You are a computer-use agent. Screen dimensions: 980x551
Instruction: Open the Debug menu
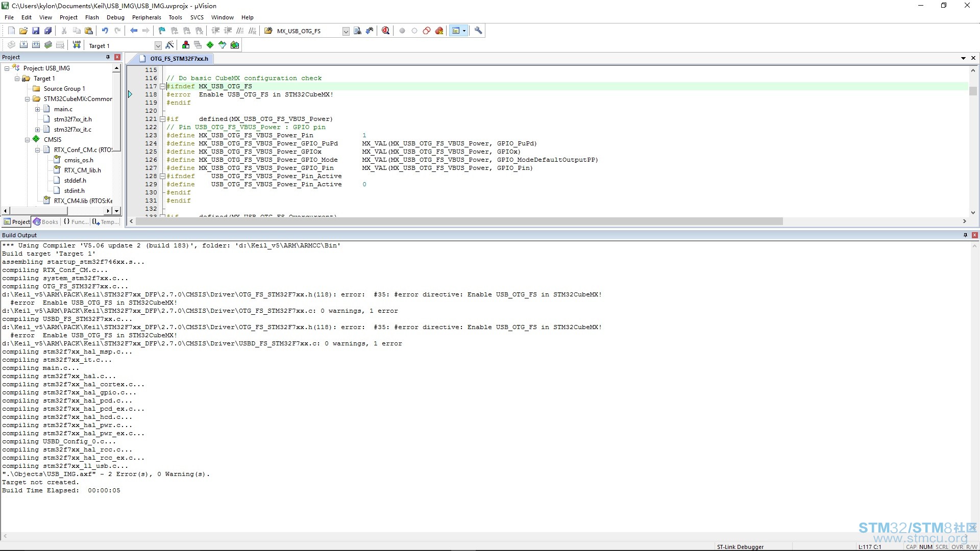[x=115, y=17]
